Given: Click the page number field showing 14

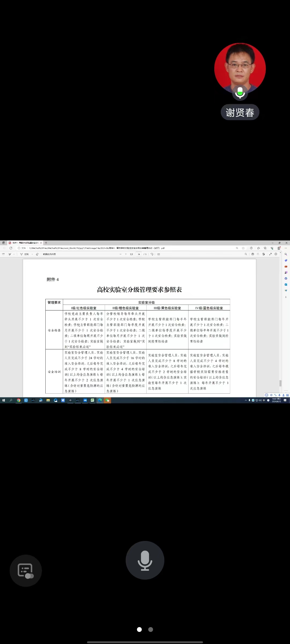Looking at the screenshot, I should coord(139,254).
